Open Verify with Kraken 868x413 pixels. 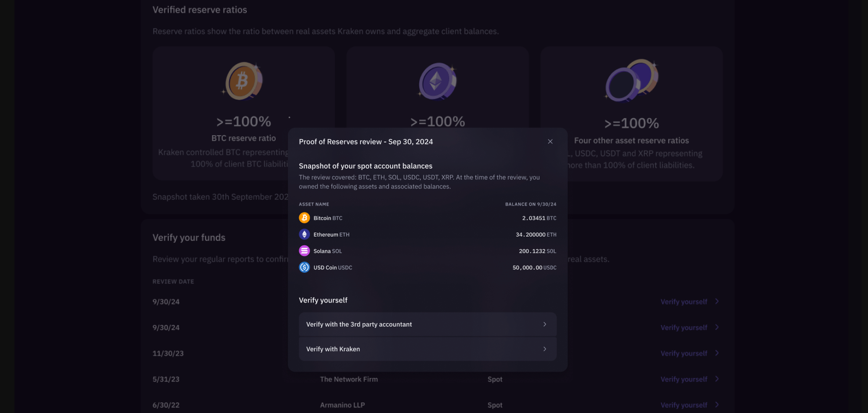coord(428,349)
